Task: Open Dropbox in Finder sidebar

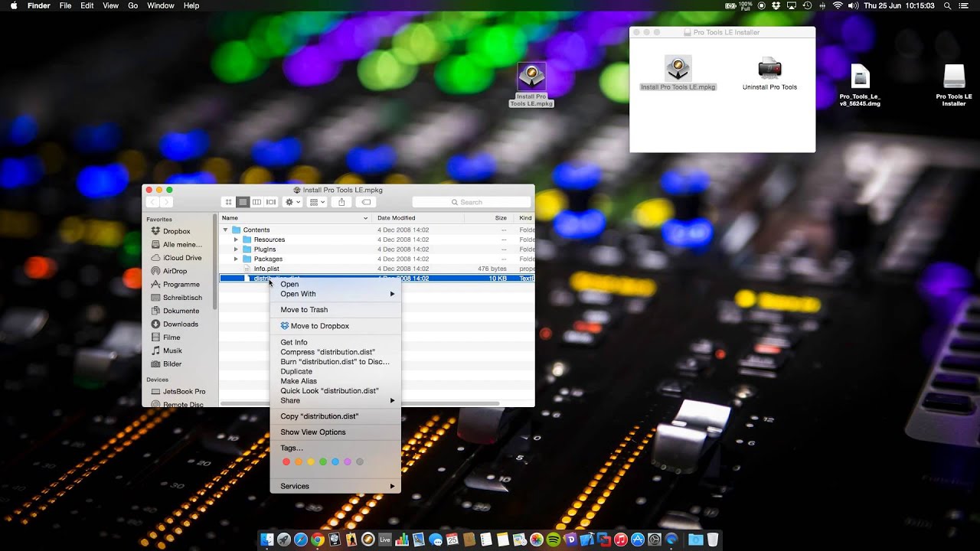Action: point(176,231)
